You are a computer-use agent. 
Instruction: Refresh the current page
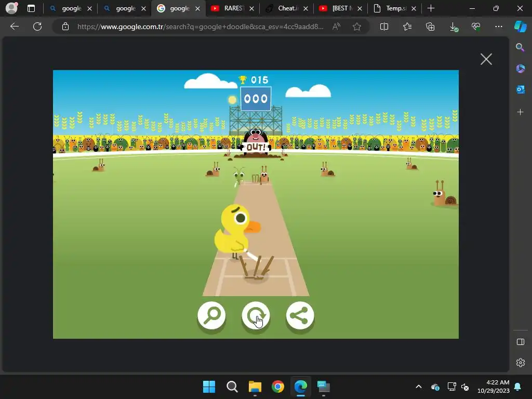(37, 26)
